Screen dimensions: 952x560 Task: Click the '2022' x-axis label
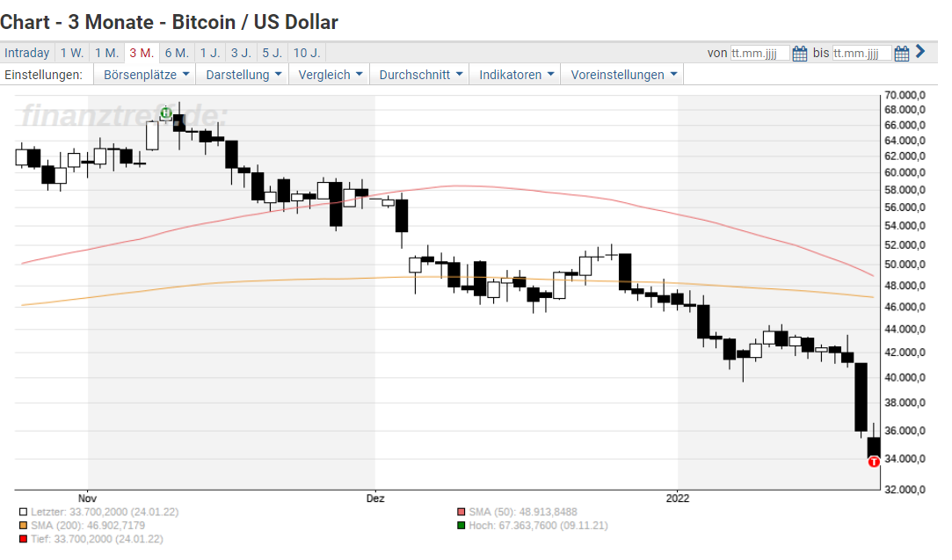(x=678, y=498)
